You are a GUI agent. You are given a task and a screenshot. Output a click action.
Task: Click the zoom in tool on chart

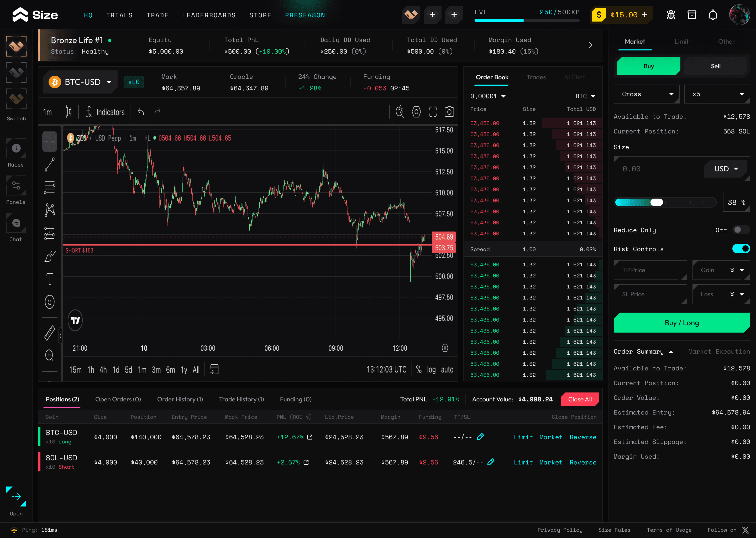click(49, 355)
